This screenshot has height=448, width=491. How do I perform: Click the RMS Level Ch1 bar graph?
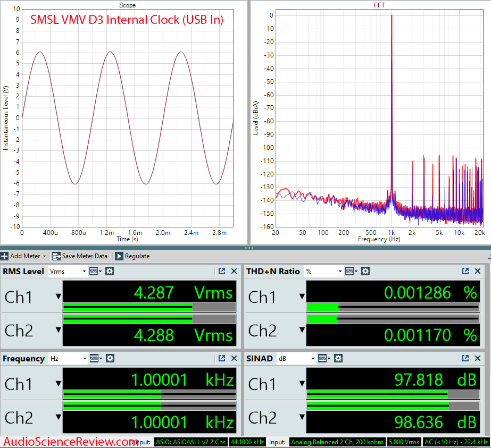coord(149,307)
